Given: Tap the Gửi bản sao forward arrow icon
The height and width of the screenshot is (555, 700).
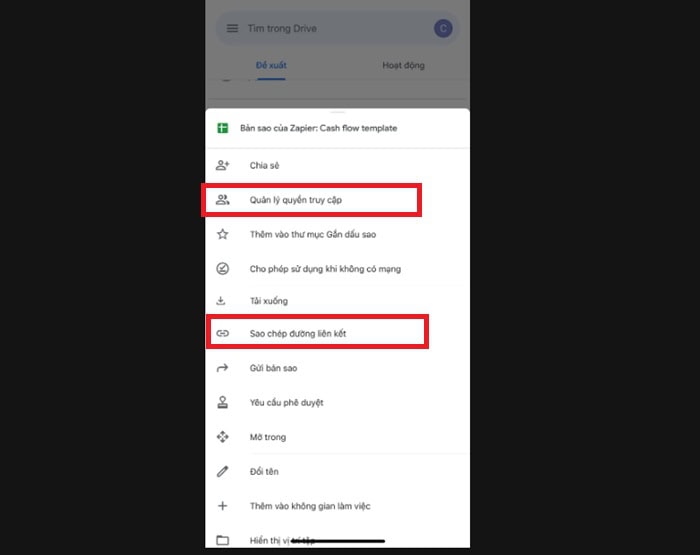Looking at the screenshot, I should [222, 368].
